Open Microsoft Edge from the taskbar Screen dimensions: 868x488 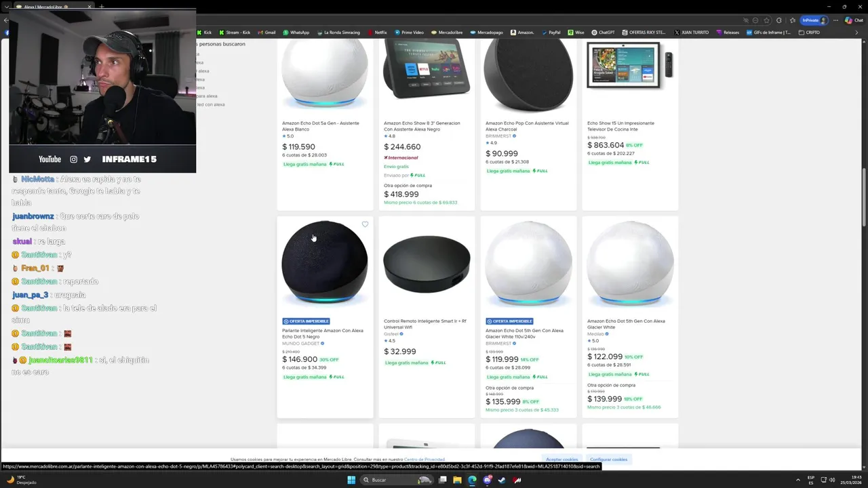point(472,480)
